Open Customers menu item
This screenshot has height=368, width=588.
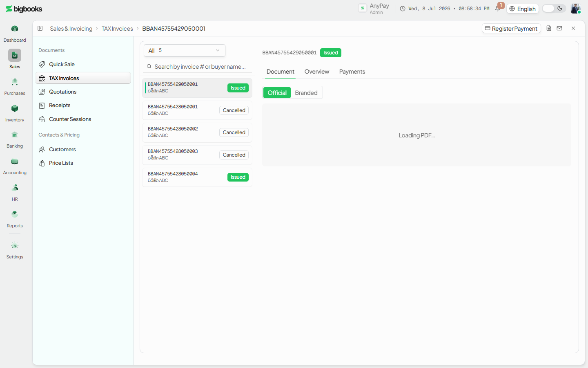click(83, 149)
